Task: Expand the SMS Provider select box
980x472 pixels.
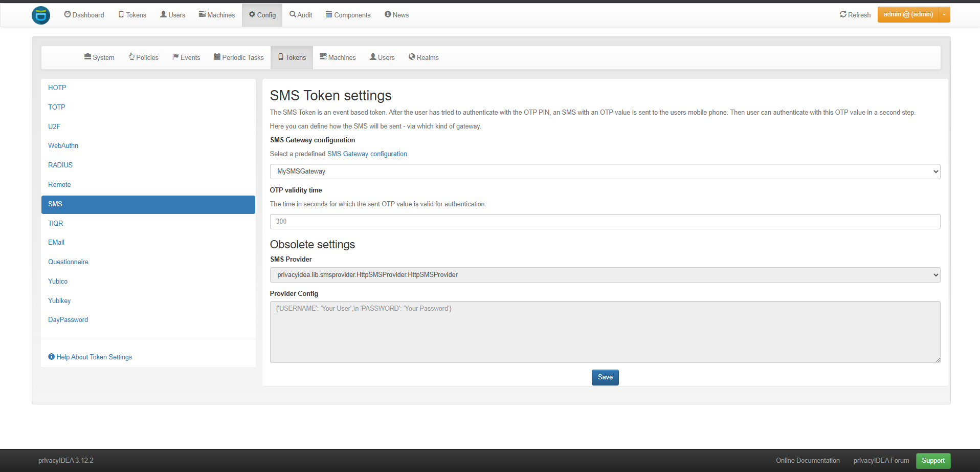Action: pos(605,275)
